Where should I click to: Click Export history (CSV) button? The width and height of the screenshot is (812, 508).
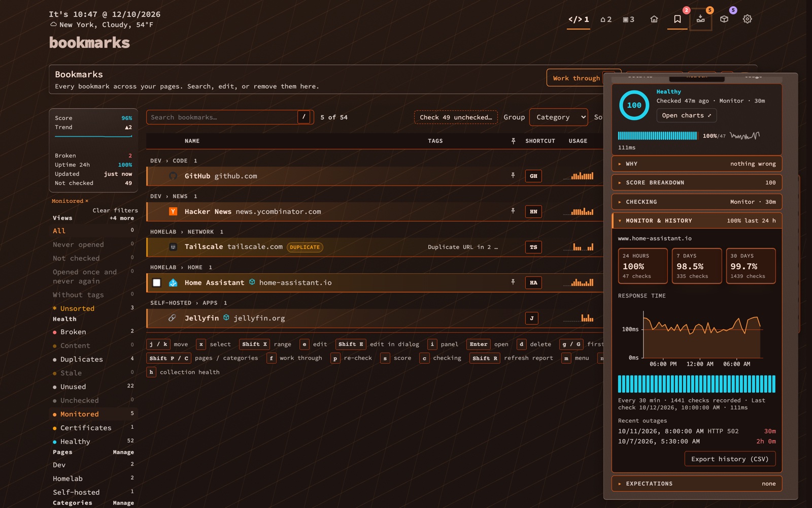click(x=730, y=459)
